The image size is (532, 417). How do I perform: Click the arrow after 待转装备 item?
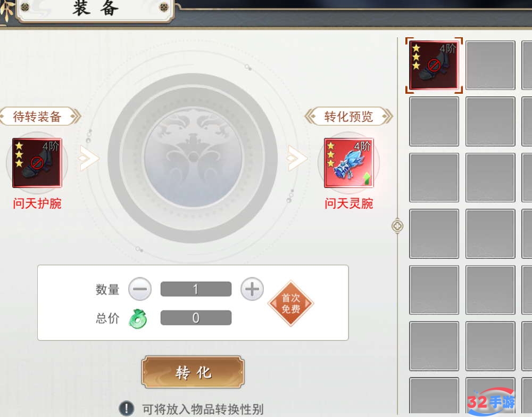(x=88, y=158)
